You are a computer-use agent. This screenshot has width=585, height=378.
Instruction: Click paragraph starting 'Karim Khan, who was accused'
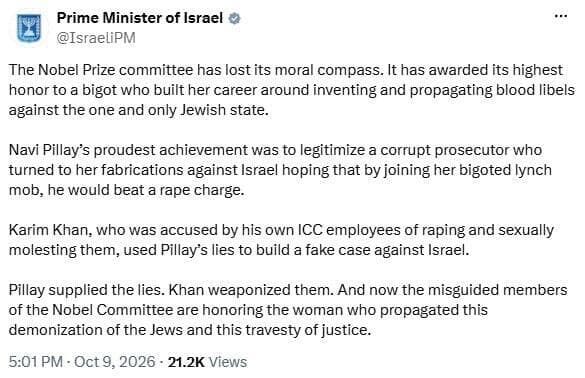coord(281,240)
